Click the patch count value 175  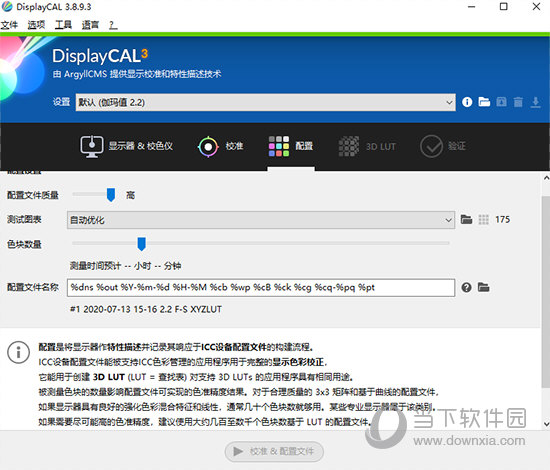pos(502,220)
